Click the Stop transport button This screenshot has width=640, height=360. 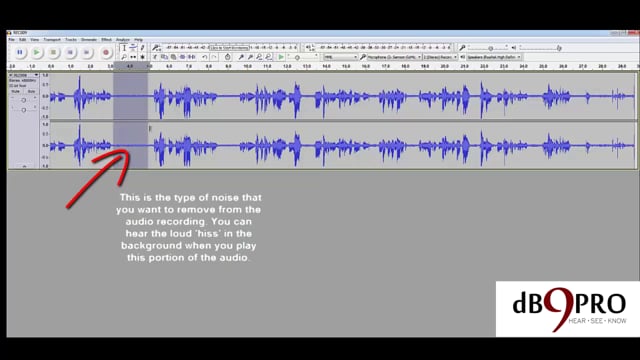(x=53, y=52)
